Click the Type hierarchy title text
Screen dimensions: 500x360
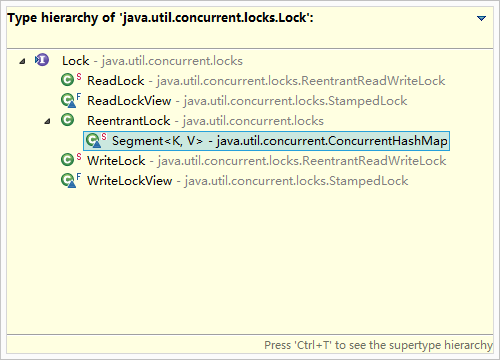(161, 18)
